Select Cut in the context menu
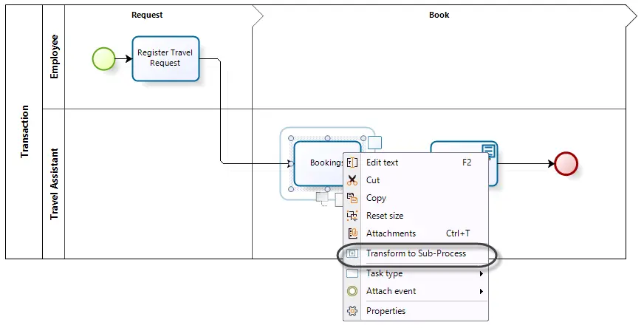Screen dimensions: 644x328 [416, 180]
